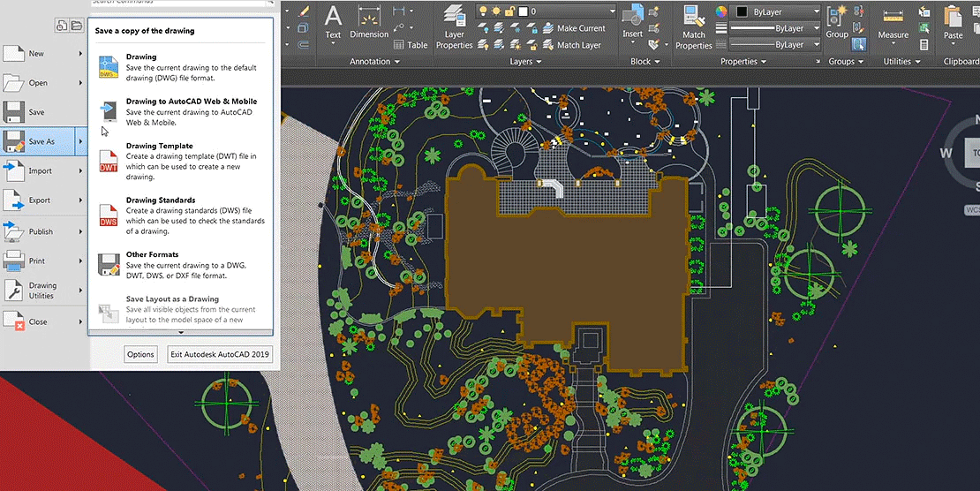
Task: Click the Options button
Action: pyautogui.click(x=140, y=354)
